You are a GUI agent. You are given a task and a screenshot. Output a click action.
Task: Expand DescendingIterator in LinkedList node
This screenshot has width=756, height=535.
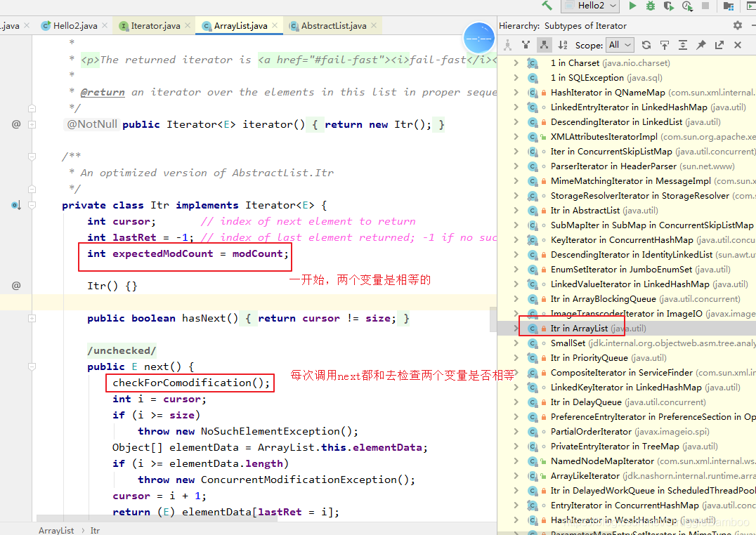[x=516, y=122]
